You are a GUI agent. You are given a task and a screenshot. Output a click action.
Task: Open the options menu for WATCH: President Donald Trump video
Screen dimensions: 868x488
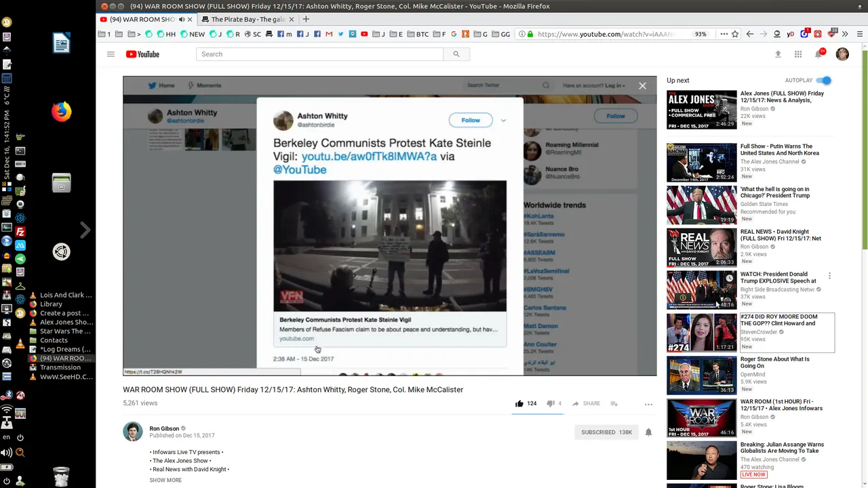click(829, 276)
